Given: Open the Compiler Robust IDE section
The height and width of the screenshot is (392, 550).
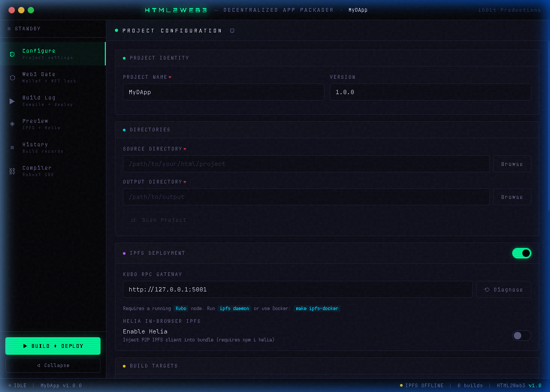Looking at the screenshot, I should [53, 171].
